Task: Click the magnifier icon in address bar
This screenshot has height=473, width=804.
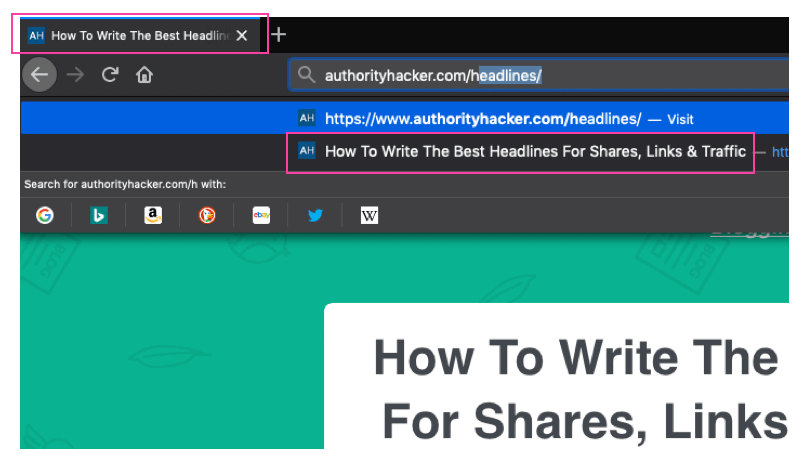Action: tap(307, 75)
